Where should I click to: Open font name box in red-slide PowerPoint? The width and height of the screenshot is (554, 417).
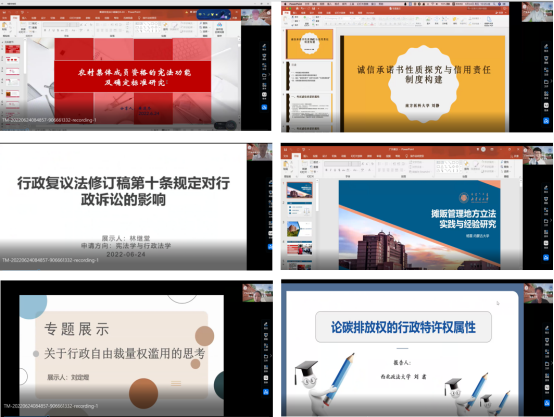[x=55, y=25]
